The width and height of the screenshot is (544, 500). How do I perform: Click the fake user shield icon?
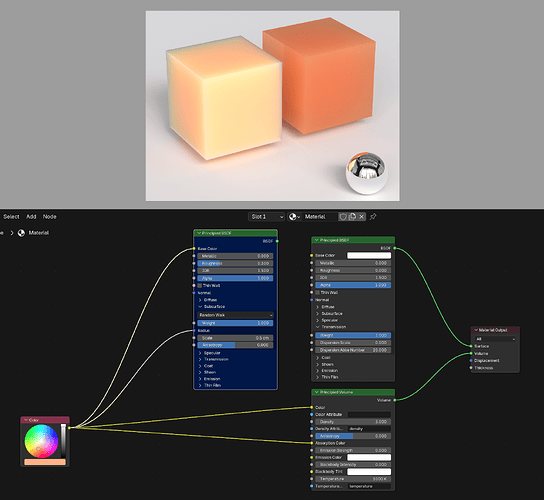tap(343, 217)
